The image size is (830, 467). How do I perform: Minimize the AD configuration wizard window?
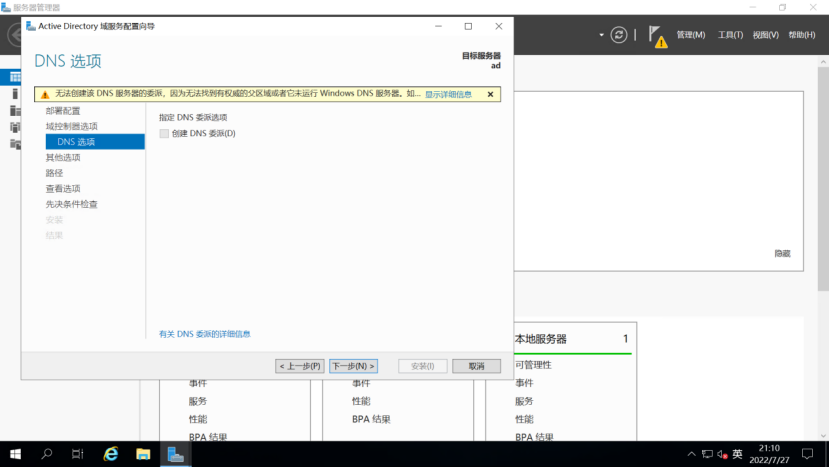438,26
